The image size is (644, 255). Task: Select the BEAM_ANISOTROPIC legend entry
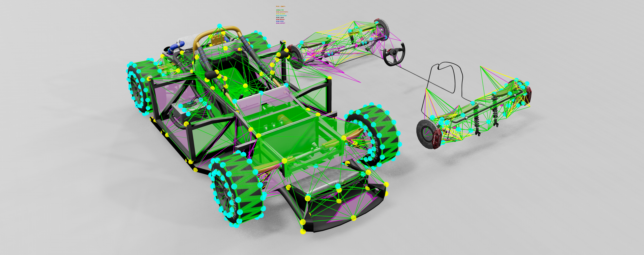282,12
